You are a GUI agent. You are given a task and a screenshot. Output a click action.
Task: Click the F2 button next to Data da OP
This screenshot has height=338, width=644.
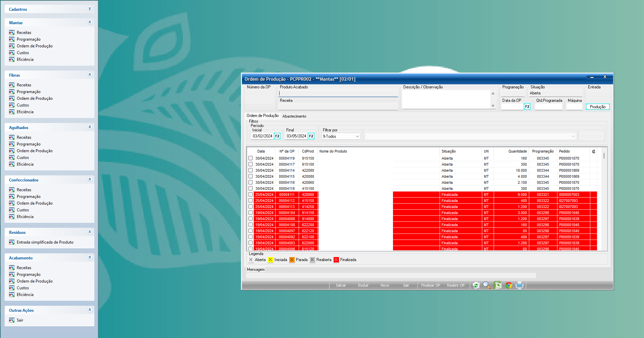[x=527, y=107]
